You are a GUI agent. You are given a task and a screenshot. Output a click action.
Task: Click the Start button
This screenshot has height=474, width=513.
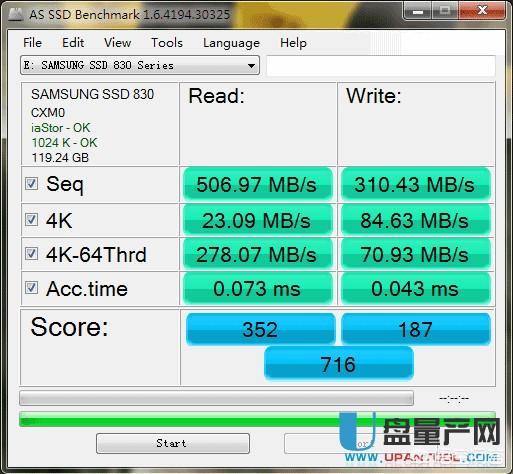[x=173, y=443]
